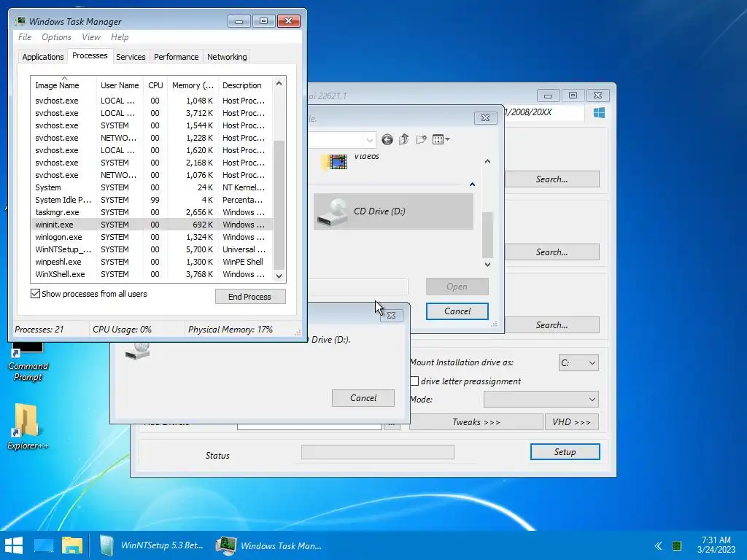The width and height of the screenshot is (747, 560).
Task: Expand the file dialog path dropdown
Action: [x=369, y=140]
